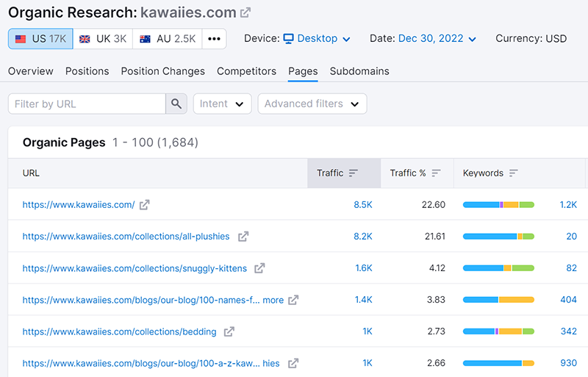Click the 404 keywords count

coord(568,300)
